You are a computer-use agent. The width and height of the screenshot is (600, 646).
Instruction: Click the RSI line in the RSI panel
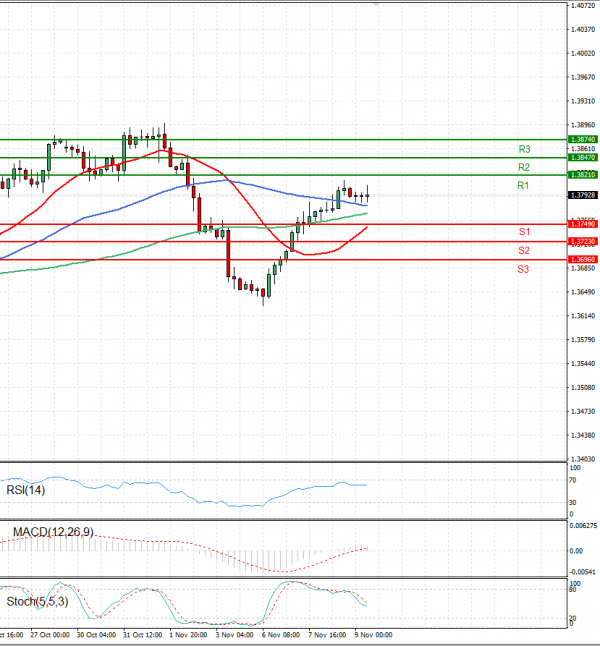(183, 492)
